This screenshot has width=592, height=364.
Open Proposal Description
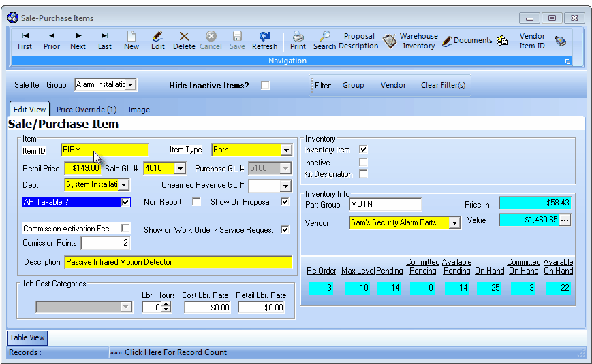tap(358, 41)
